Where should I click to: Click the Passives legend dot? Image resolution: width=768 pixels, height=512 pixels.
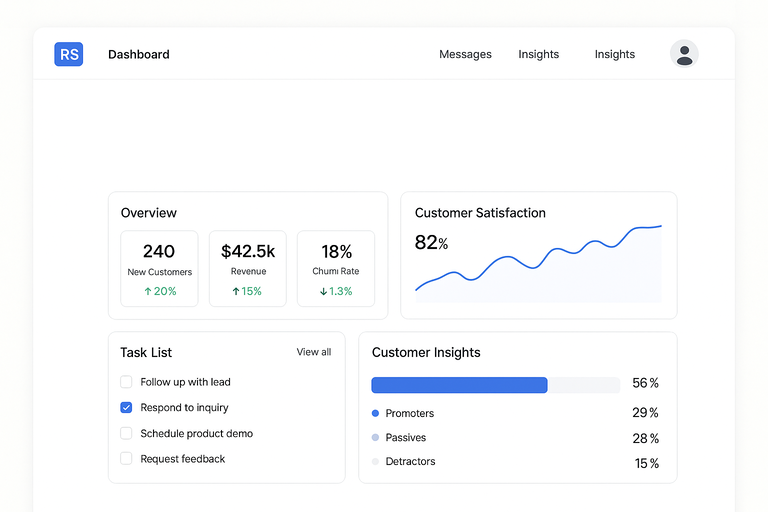(376, 438)
